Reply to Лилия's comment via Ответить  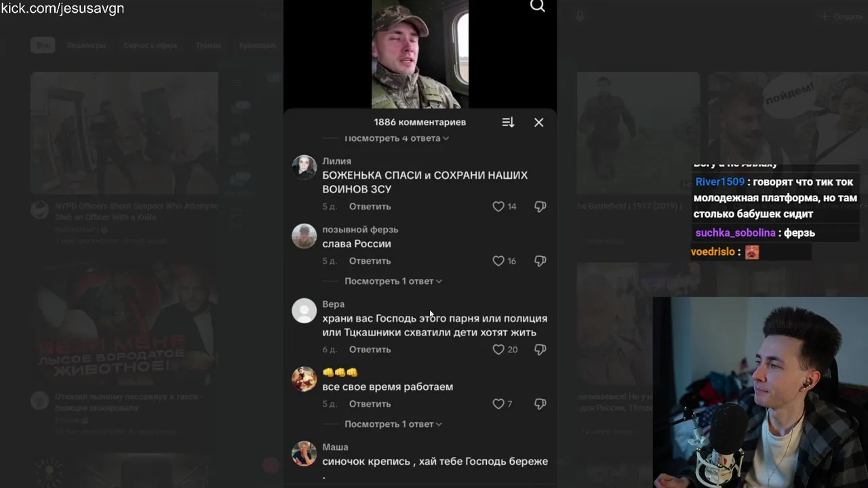(370, 206)
